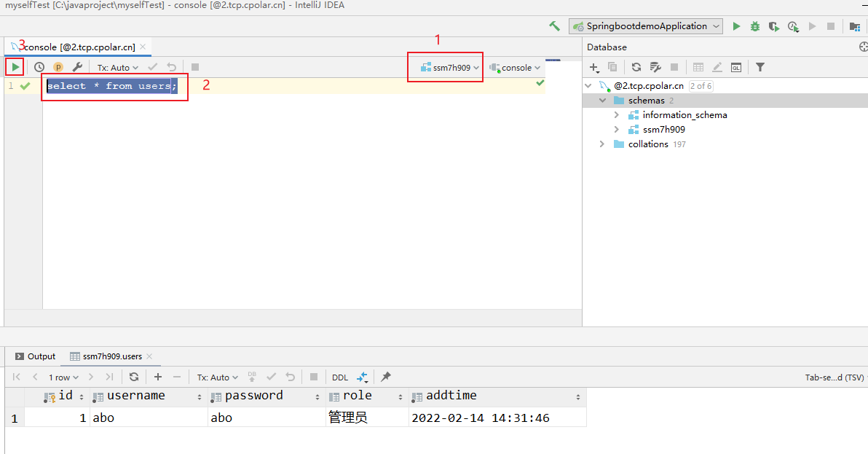The image size is (868, 454).
Task: Toggle the orange P parameters icon
Action: click(x=58, y=67)
